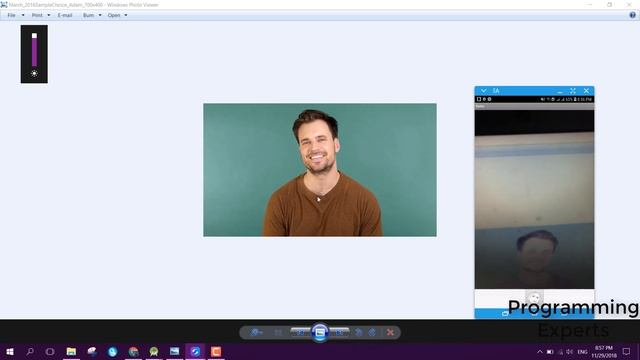Click the purple highlighted taskbar app
This screenshot has width=640, height=360.
pos(195,351)
